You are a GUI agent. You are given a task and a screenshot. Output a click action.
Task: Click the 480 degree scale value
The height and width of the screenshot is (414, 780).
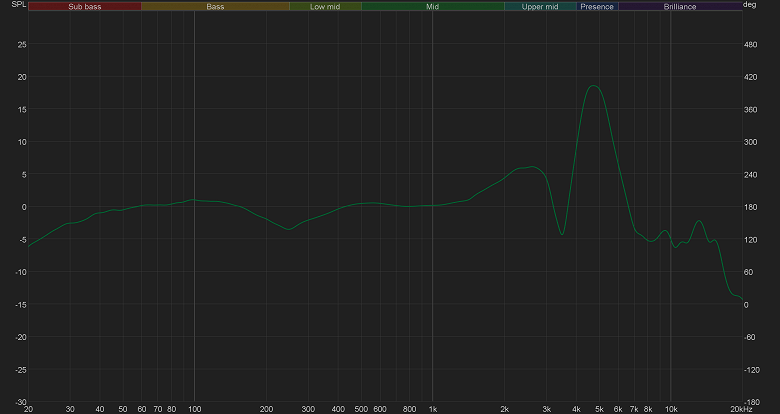tap(750, 45)
